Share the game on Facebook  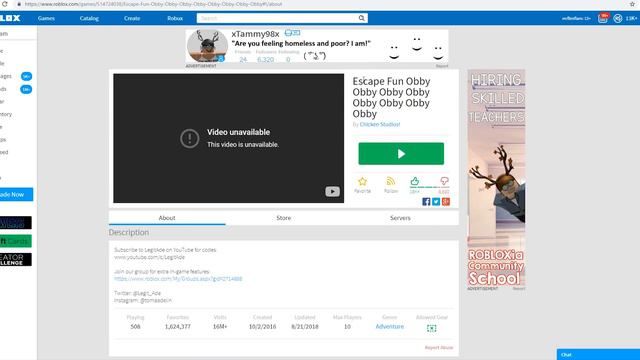[x=426, y=202]
